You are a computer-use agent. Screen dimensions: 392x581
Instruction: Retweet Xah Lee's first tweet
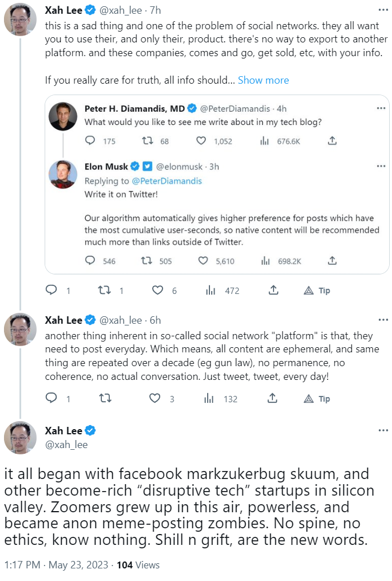pos(104,290)
